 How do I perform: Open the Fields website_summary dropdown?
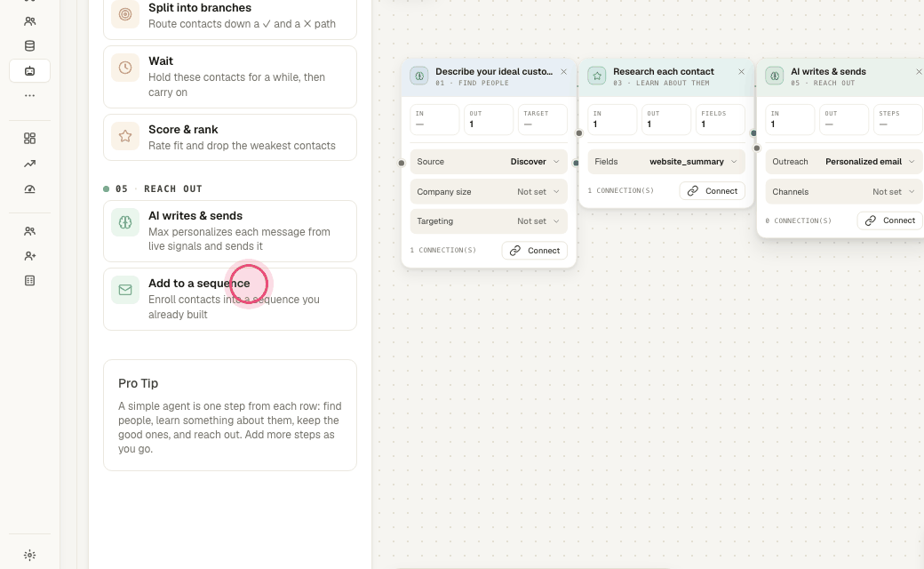tap(666, 162)
